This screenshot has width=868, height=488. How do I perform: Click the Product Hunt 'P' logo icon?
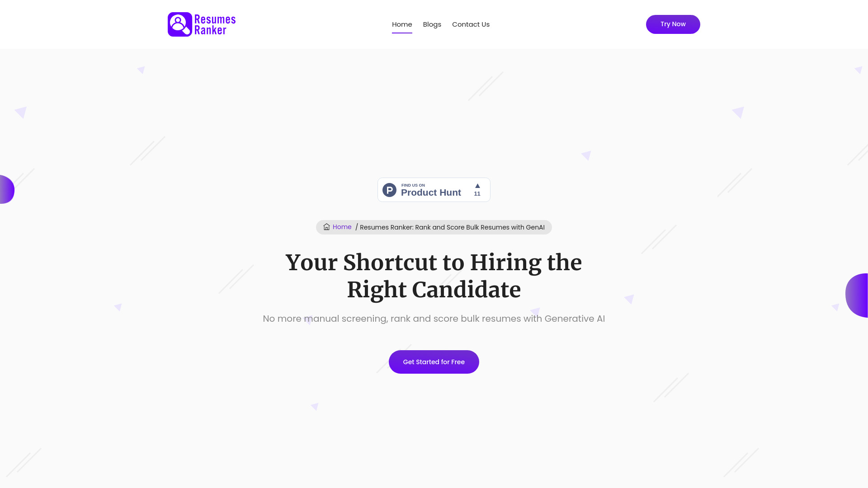[x=389, y=189]
